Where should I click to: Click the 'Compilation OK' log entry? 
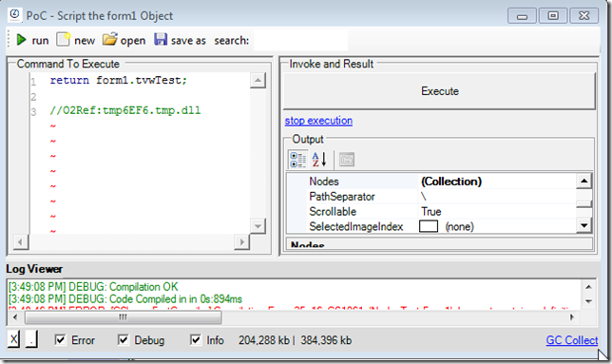93,287
